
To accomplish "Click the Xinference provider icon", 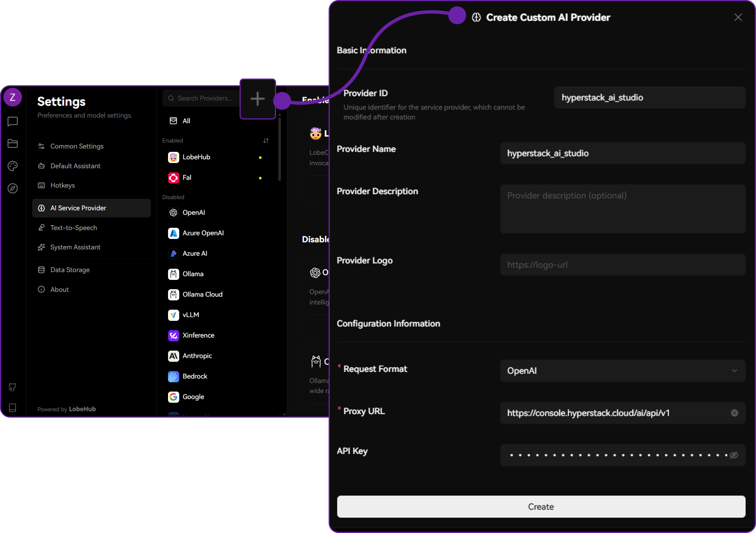I will coord(173,335).
